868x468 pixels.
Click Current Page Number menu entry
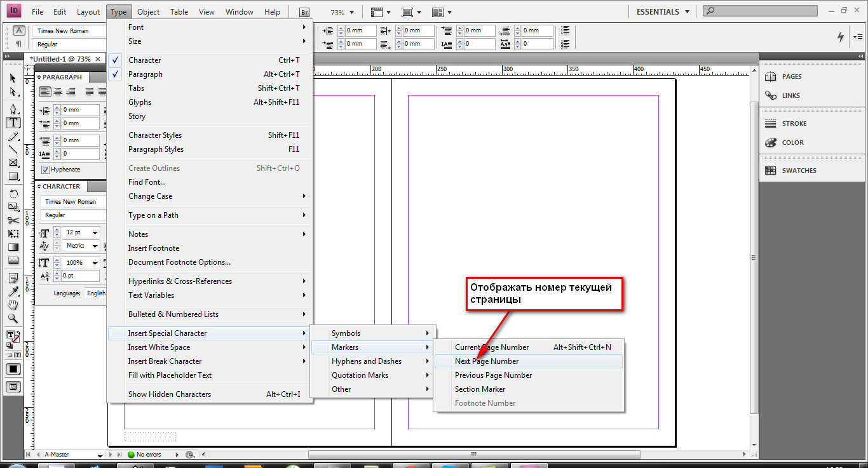coord(492,347)
